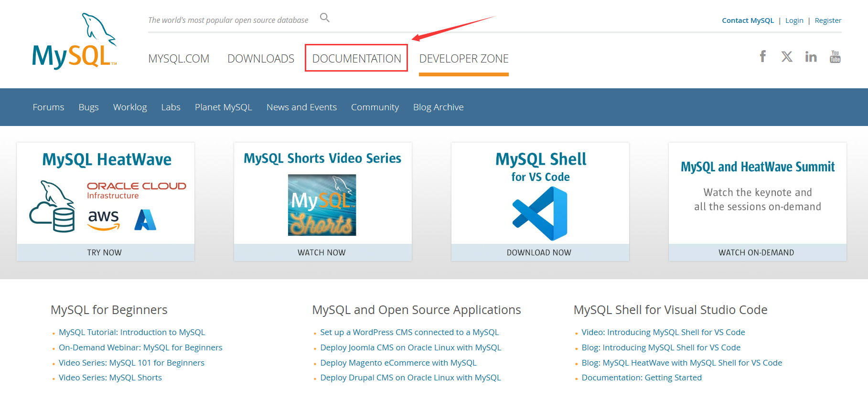Open Deploy Joomla CMS on Oracle Linux link
Viewport: 868px width, 399px height.
(x=411, y=347)
